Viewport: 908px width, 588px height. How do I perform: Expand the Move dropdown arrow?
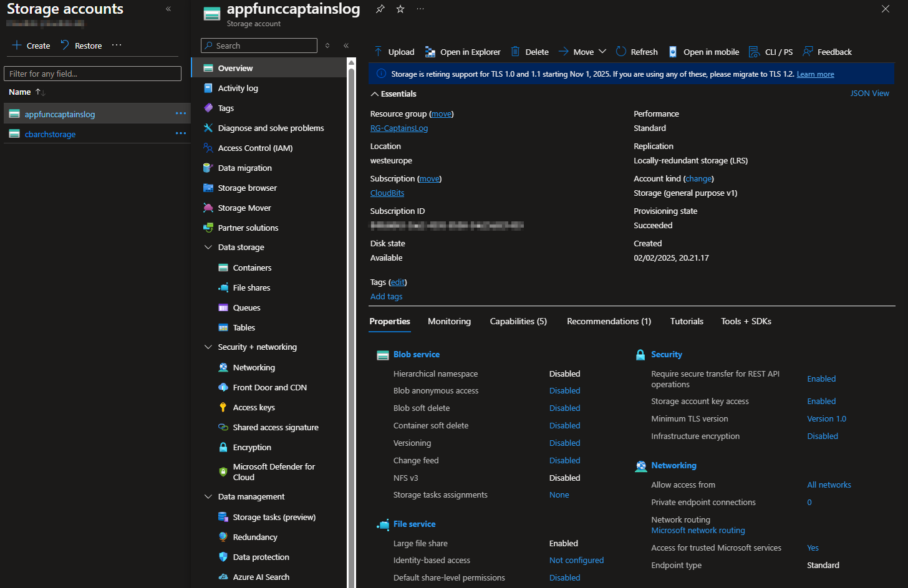coord(602,52)
